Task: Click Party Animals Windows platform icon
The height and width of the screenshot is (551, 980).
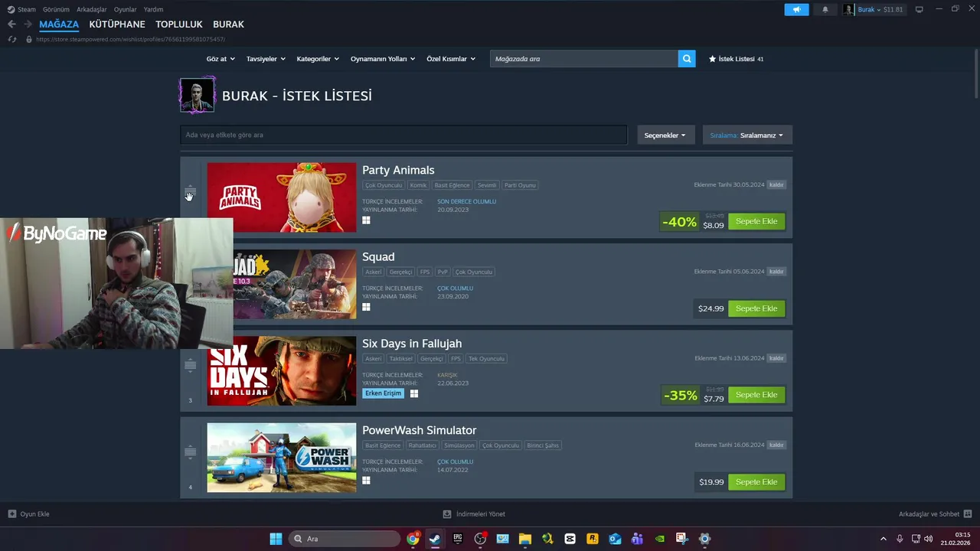Action: pos(366,220)
